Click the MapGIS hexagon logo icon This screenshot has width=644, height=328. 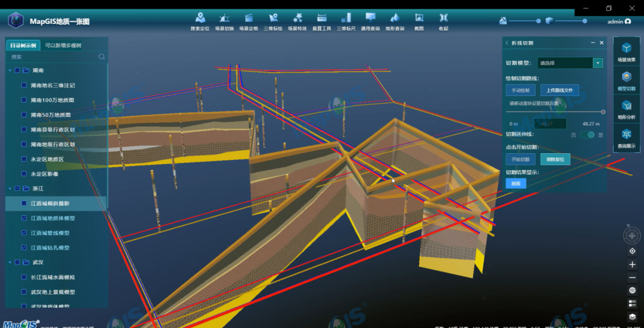tap(16, 20)
